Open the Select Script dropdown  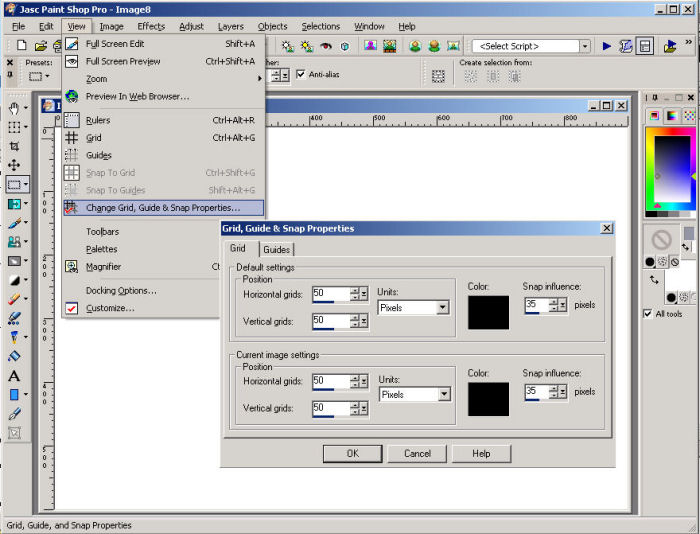(x=584, y=46)
